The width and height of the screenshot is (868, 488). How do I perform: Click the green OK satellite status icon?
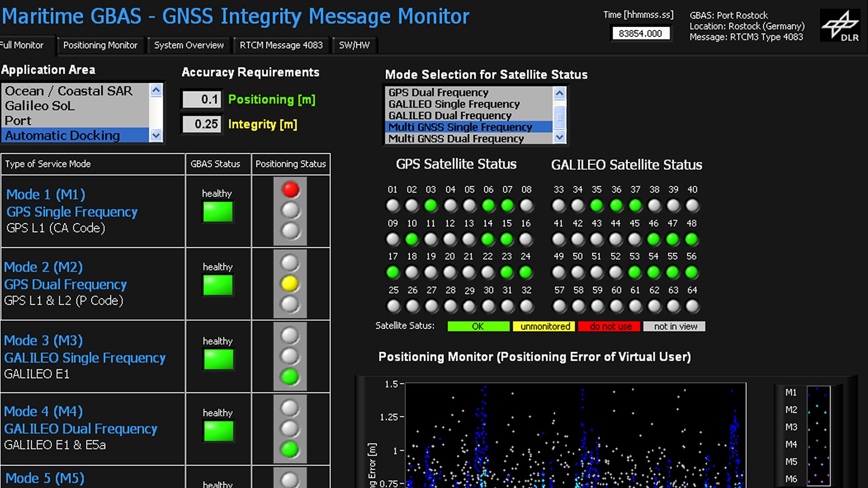click(x=476, y=326)
